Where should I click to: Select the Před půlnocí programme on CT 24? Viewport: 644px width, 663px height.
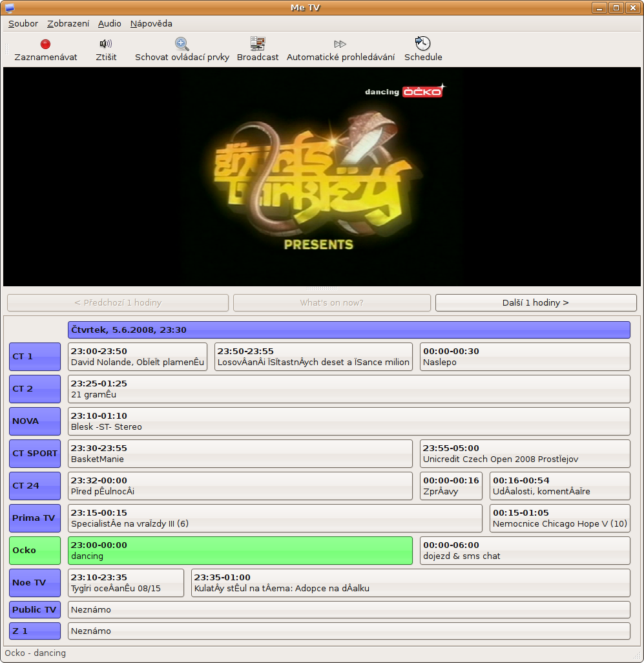(x=240, y=486)
